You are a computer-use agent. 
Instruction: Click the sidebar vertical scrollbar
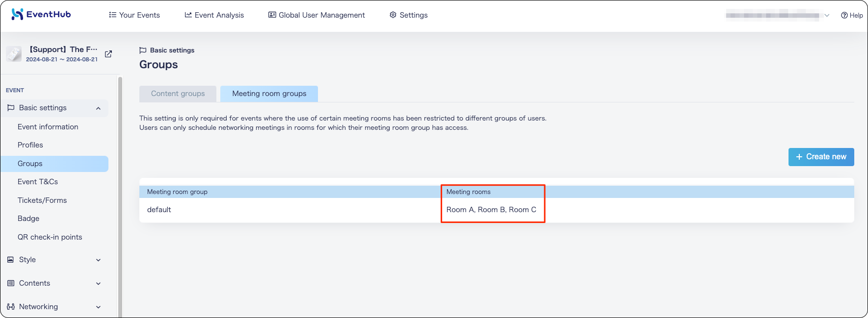pyautogui.click(x=120, y=196)
